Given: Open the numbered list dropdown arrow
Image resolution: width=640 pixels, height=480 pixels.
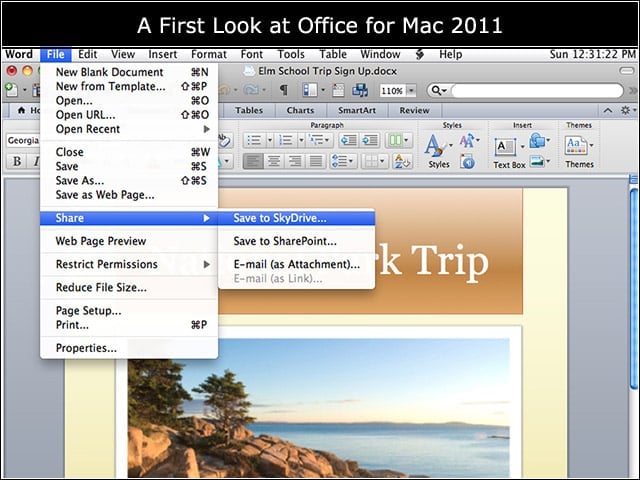Looking at the screenshot, I should coord(301,140).
